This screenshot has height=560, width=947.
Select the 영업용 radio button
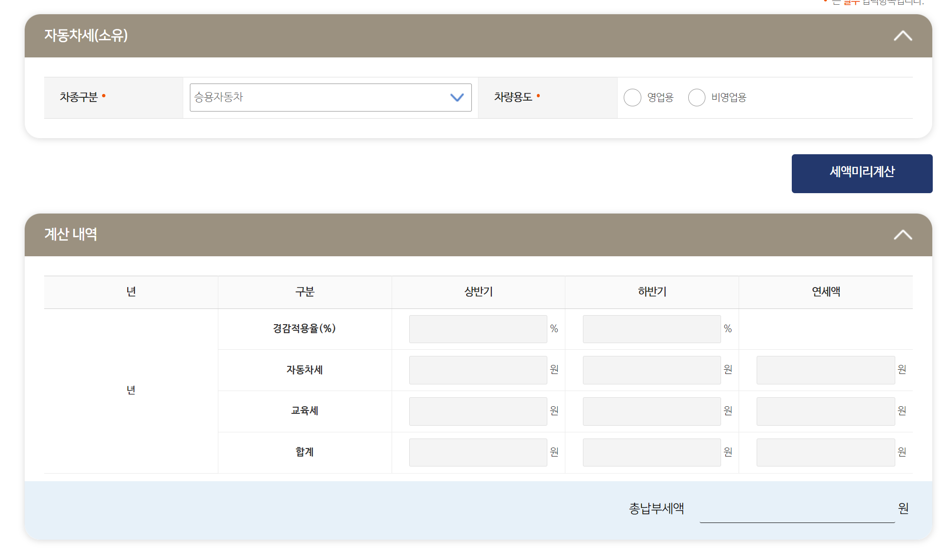pos(632,98)
